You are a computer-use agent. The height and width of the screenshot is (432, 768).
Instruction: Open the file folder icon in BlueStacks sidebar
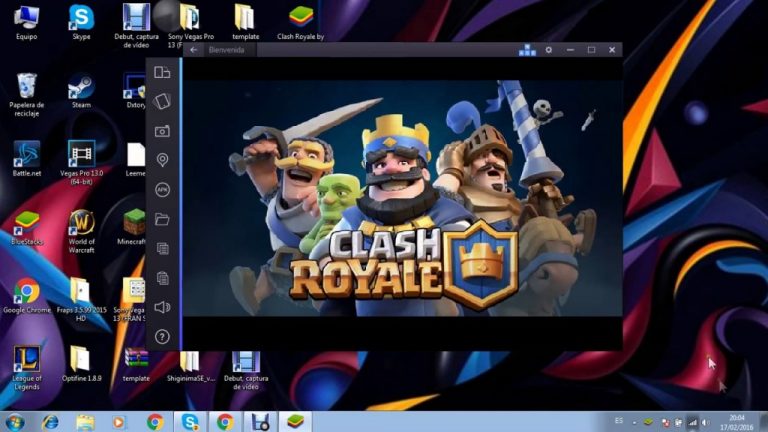point(162,219)
